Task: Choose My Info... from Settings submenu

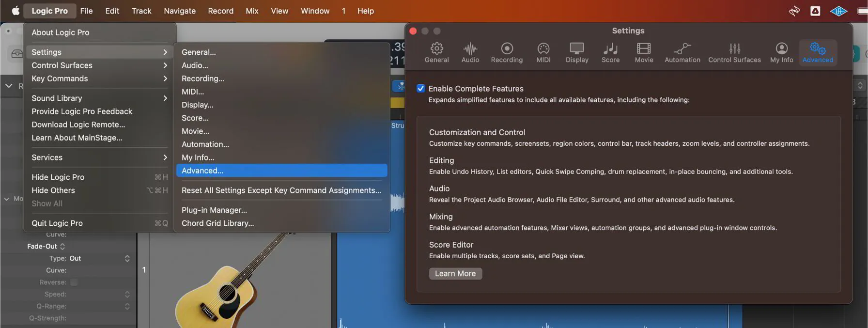Action: (282, 157)
